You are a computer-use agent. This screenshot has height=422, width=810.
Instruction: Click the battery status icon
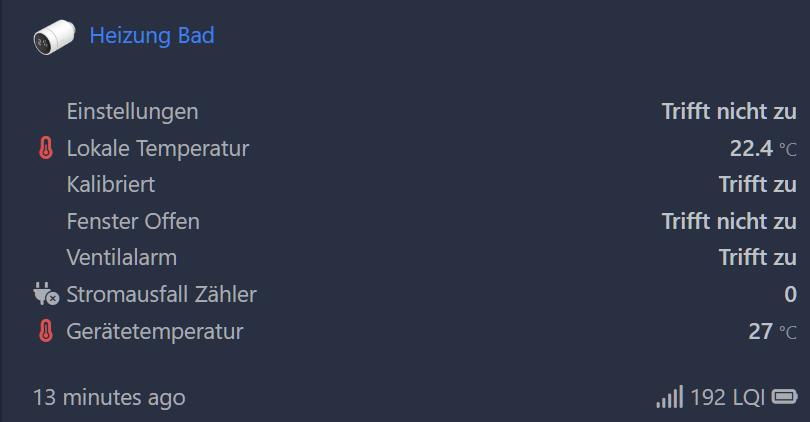[785, 397]
